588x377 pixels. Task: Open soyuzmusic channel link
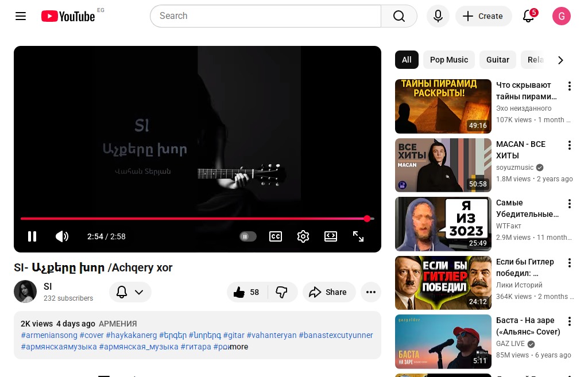pyautogui.click(x=514, y=168)
